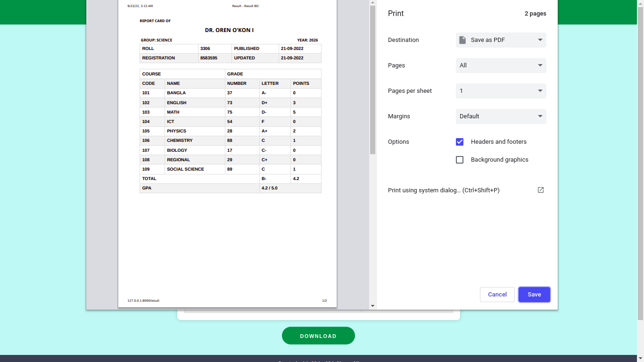Click the GPA value 4.2 / 5.0
The width and height of the screenshot is (644, 362).
[x=270, y=188]
